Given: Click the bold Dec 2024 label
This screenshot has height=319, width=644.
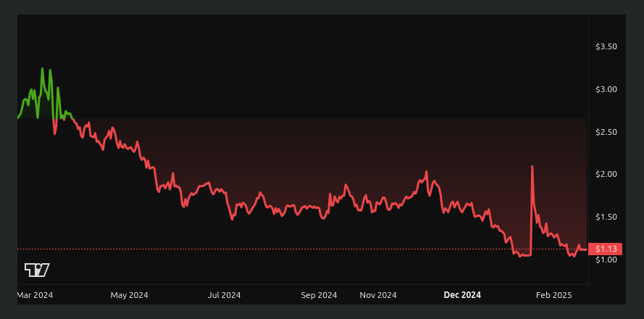Looking at the screenshot, I should [462, 295].
